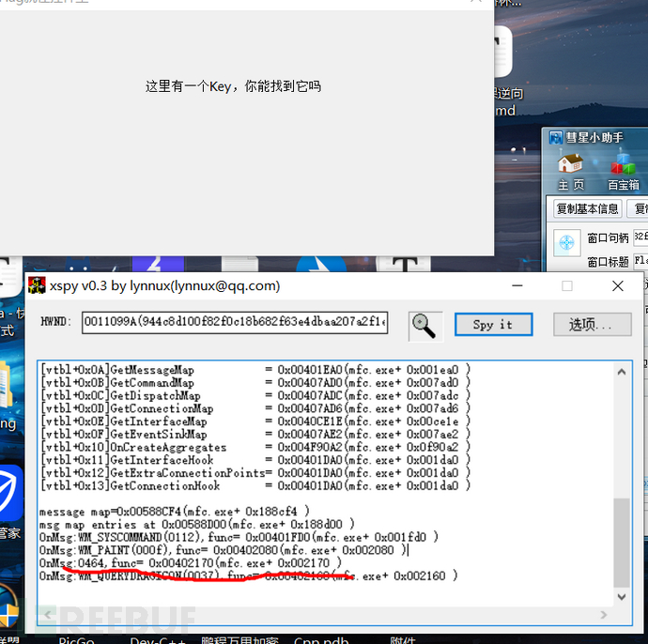Open 百宝箱 toolbox icon in 彗星小助手
This screenshot has width=648, height=644.
click(624, 172)
